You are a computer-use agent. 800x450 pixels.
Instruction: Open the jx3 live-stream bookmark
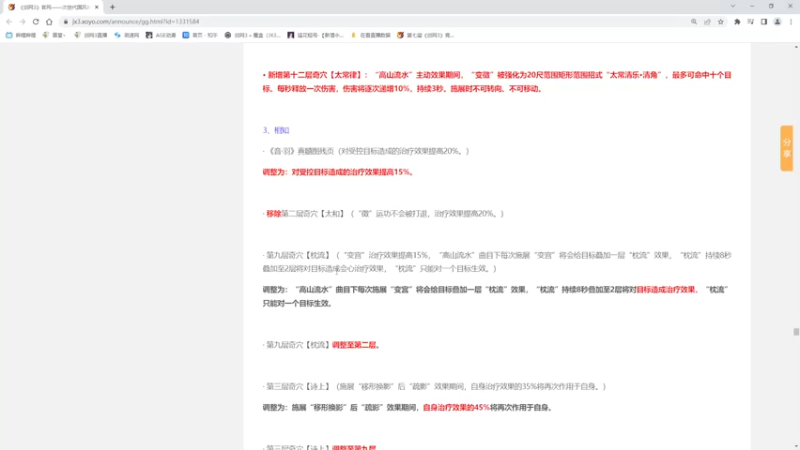click(x=91, y=35)
